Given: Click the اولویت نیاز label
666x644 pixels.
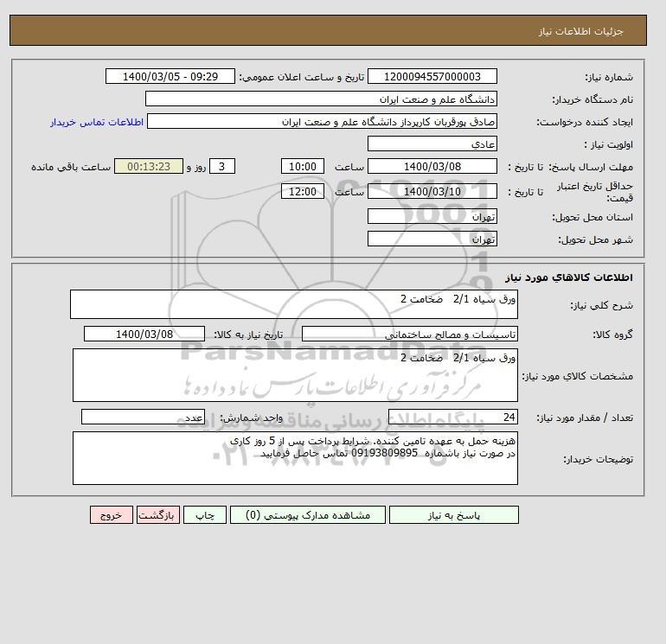Looking at the screenshot, I should tap(609, 144).
